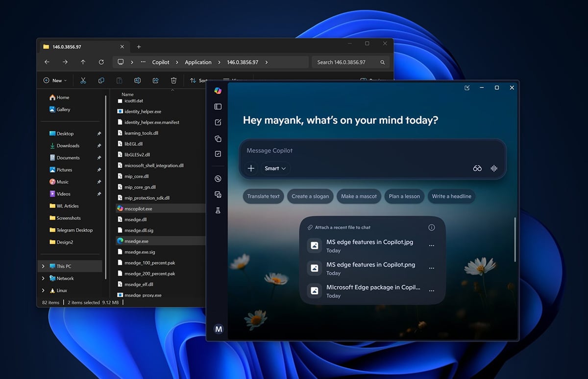
Task: Go forward in File Explorer
Action: click(65, 62)
